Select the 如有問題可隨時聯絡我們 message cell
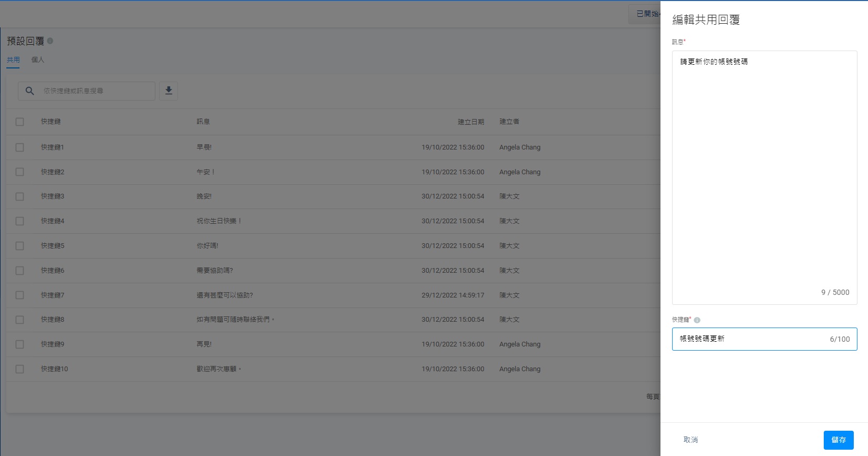The image size is (868, 456). 235,320
